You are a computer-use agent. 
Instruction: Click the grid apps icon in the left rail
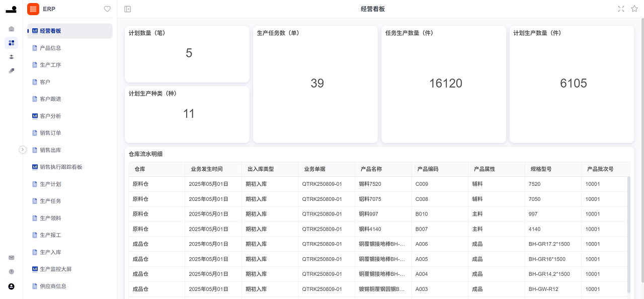11,43
